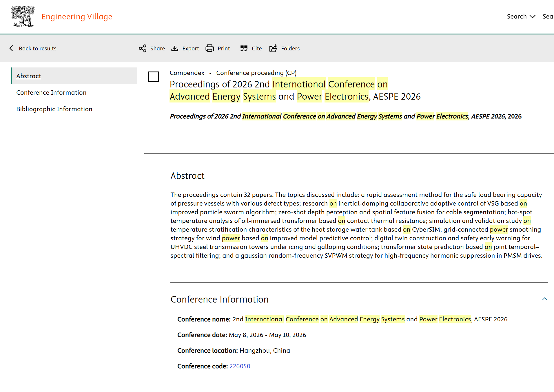Click the Share icon

coord(143,48)
